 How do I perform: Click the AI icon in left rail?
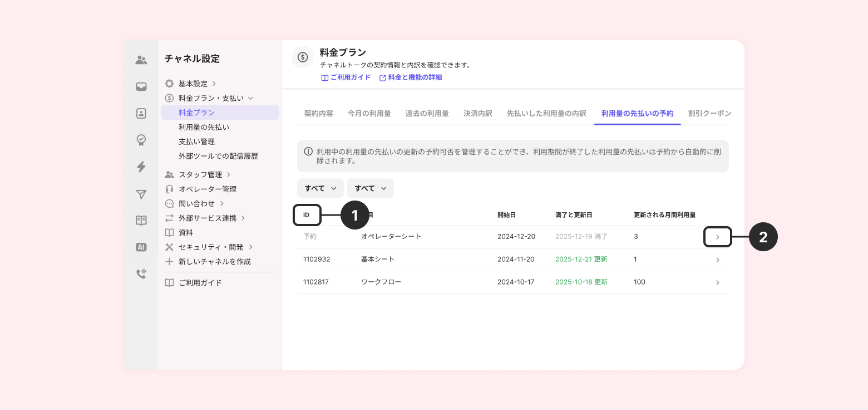[141, 247]
